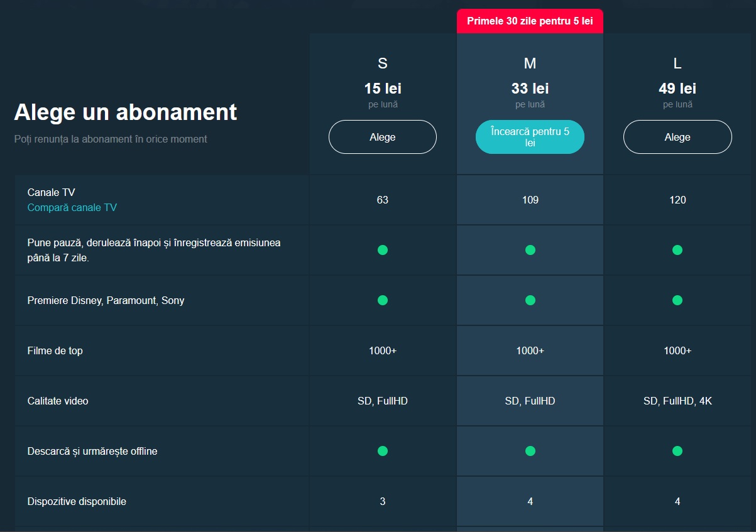Viewport: 756px width, 532px height.
Task: Click the offline download dot under plan S
Action: [x=382, y=450]
